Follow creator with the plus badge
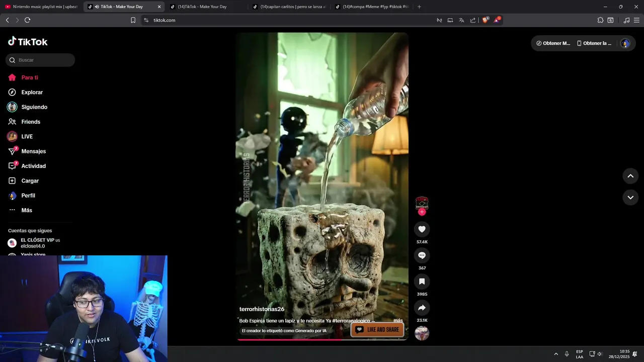Image resolution: width=644 pixels, height=362 pixels. point(422,212)
